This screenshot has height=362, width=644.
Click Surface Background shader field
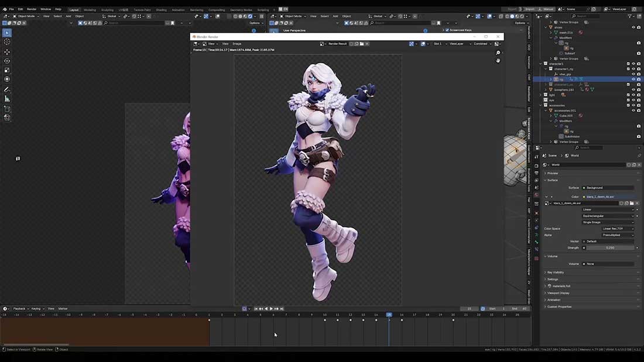click(608, 188)
